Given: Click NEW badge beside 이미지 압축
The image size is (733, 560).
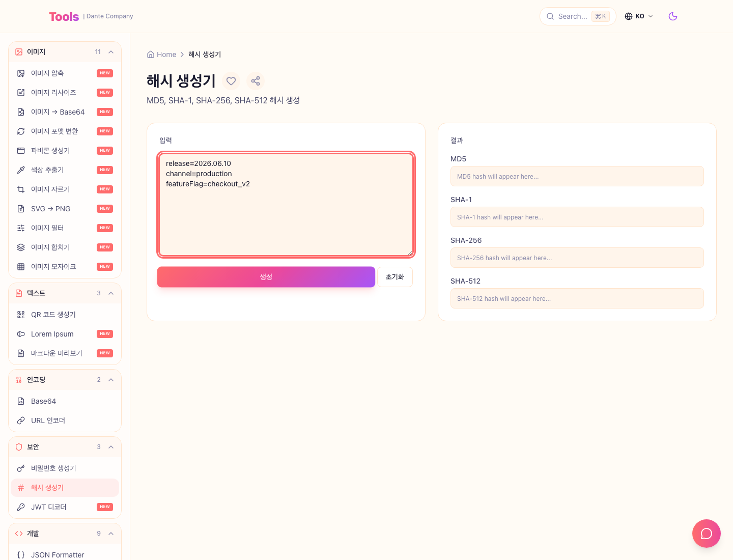Looking at the screenshot, I should pyautogui.click(x=105, y=73).
